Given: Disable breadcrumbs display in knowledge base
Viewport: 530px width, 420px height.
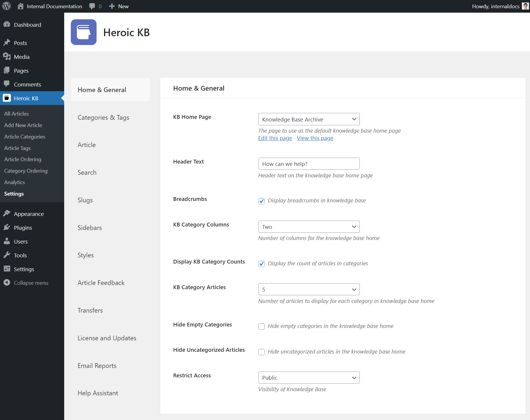Looking at the screenshot, I should click(x=261, y=201).
